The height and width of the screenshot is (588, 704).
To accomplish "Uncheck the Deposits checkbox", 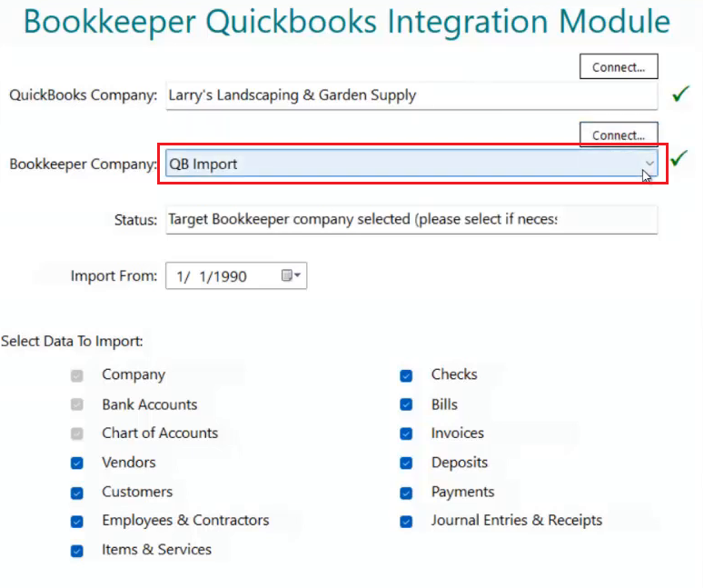I will [x=406, y=463].
